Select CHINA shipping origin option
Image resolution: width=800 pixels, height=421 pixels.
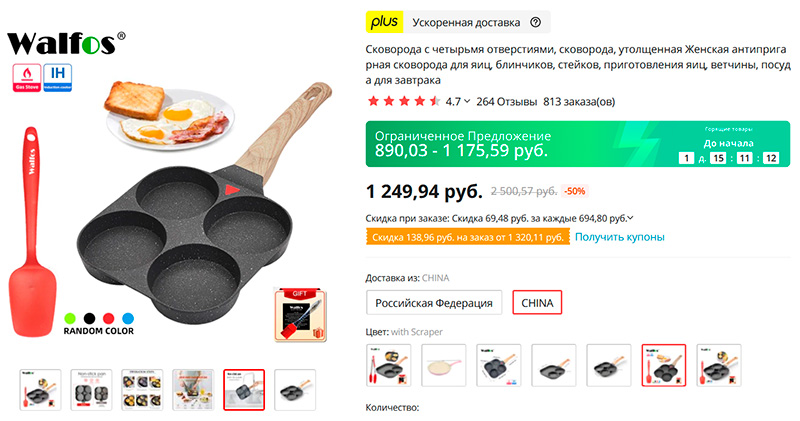point(537,303)
